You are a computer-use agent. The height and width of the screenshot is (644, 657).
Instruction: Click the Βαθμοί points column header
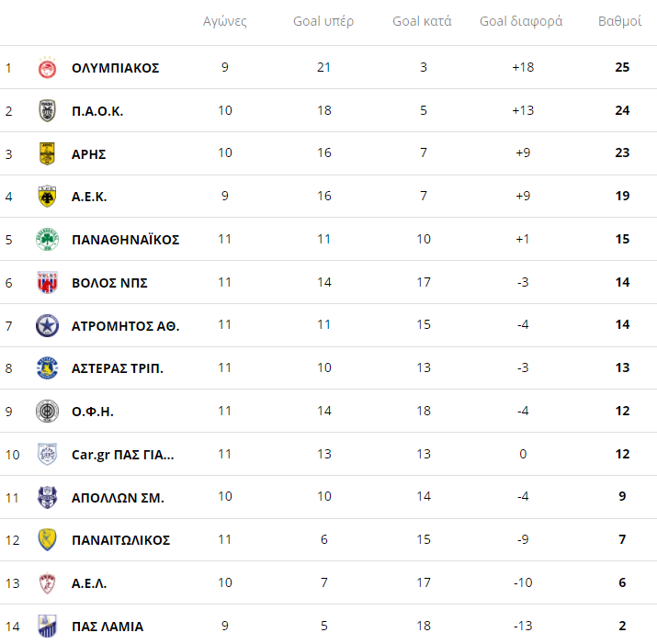click(620, 21)
